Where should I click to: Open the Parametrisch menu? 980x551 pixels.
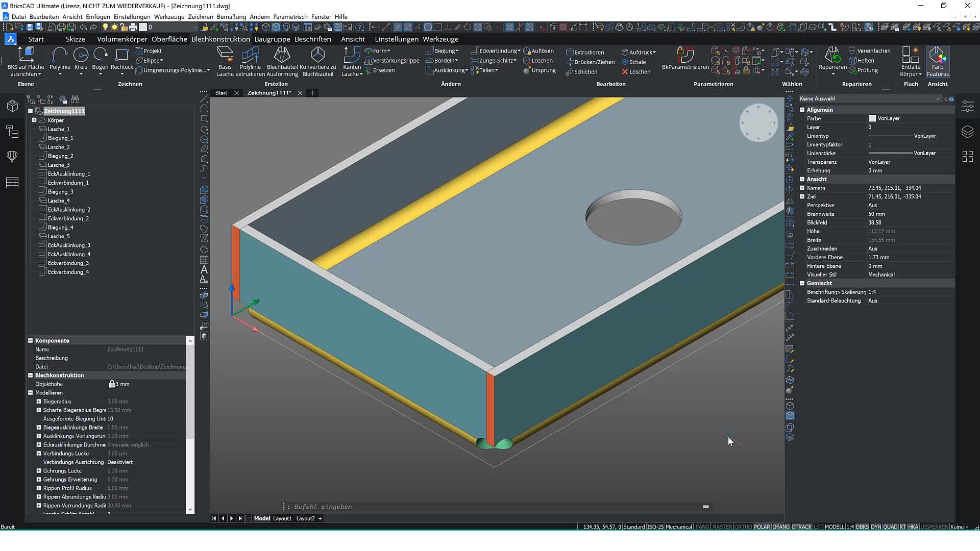[x=290, y=16]
